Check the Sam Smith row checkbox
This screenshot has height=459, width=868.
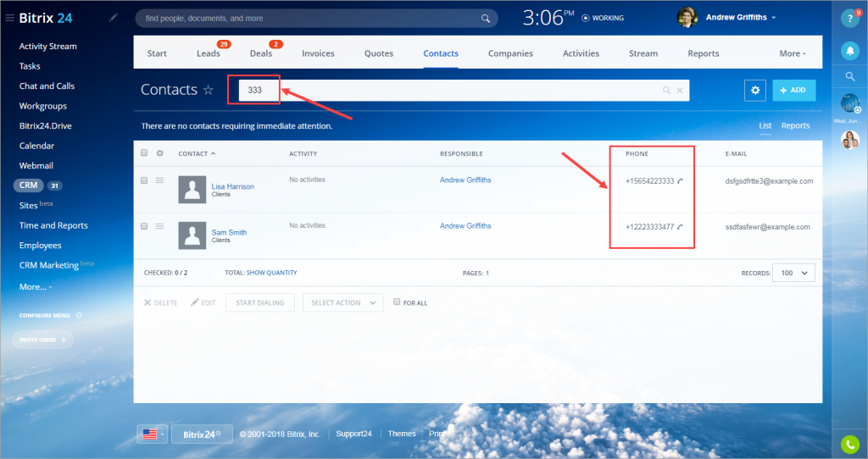click(x=144, y=226)
